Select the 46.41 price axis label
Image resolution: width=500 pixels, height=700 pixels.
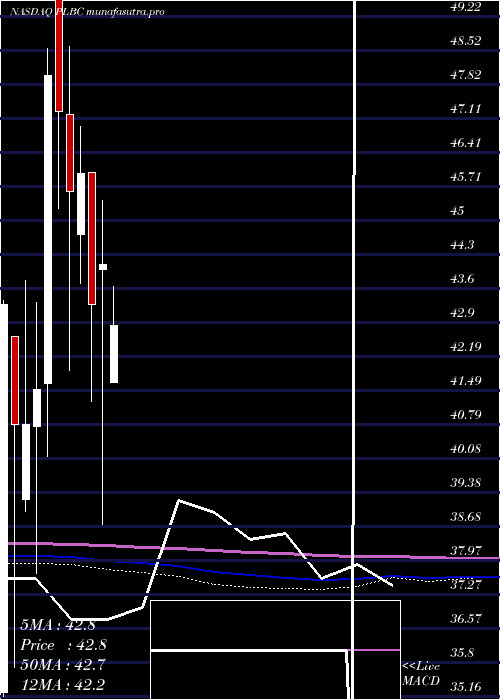pyautogui.click(x=466, y=143)
